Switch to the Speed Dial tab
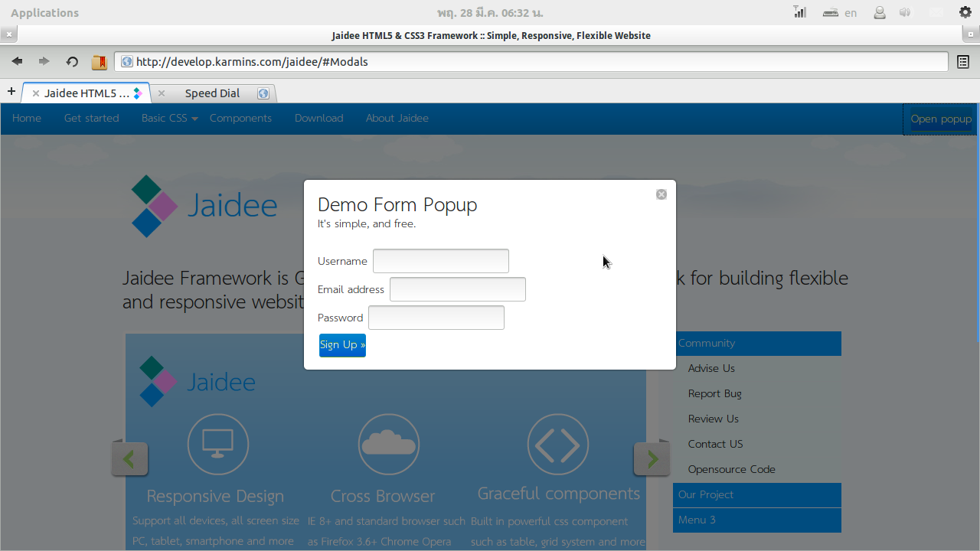This screenshot has width=980, height=551. [x=212, y=93]
